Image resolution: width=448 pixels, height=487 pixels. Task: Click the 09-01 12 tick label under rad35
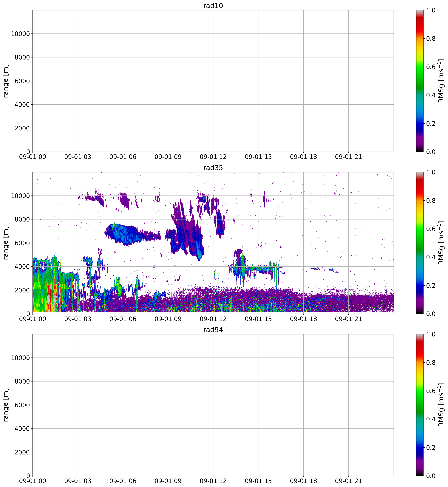tap(213, 319)
